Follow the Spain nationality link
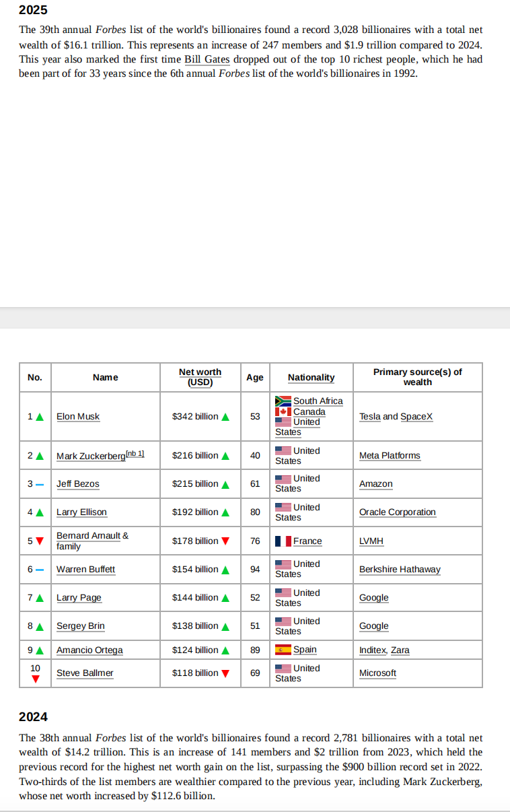This screenshot has width=510, height=812. coord(305,650)
